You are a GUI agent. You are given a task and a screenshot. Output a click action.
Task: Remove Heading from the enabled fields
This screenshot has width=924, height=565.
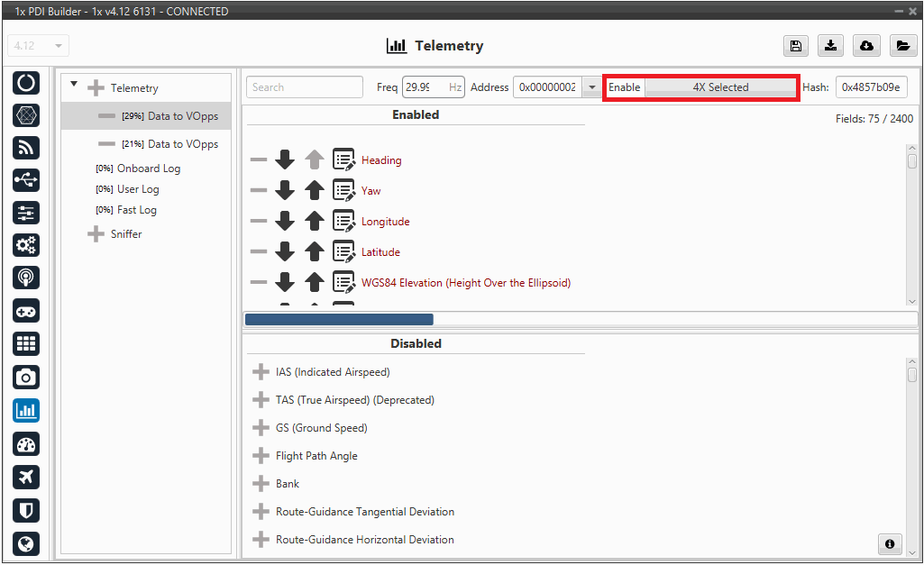tap(259, 160)
